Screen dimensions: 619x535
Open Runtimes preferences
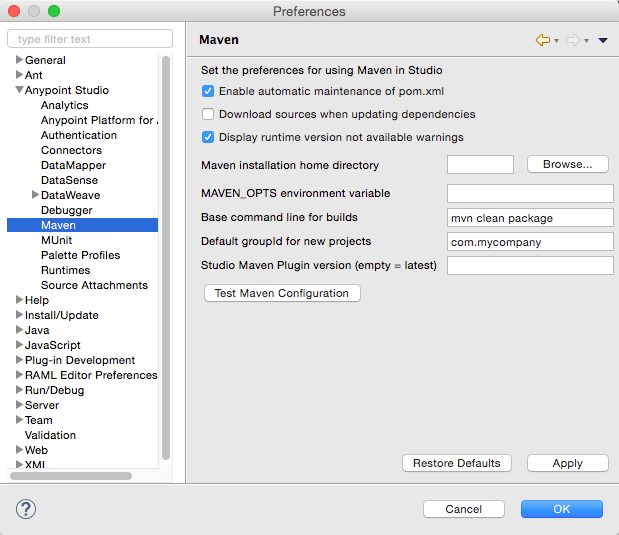coord(66,270)
